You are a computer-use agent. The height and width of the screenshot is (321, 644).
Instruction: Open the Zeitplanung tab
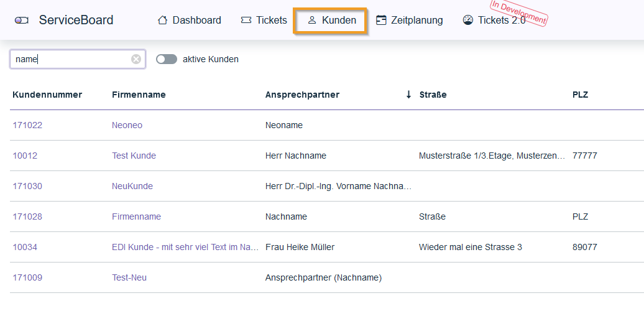pos(416,21)
